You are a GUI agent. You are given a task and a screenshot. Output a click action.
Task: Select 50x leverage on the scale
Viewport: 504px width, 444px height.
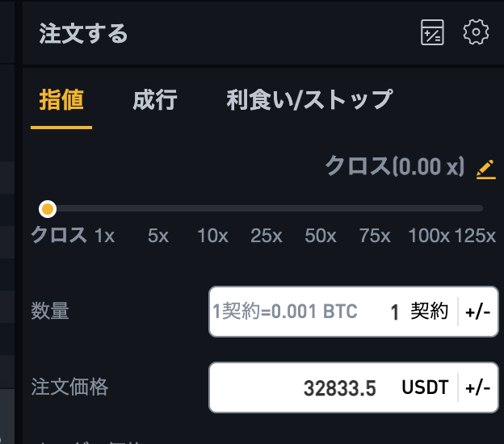tap(321, 236)
